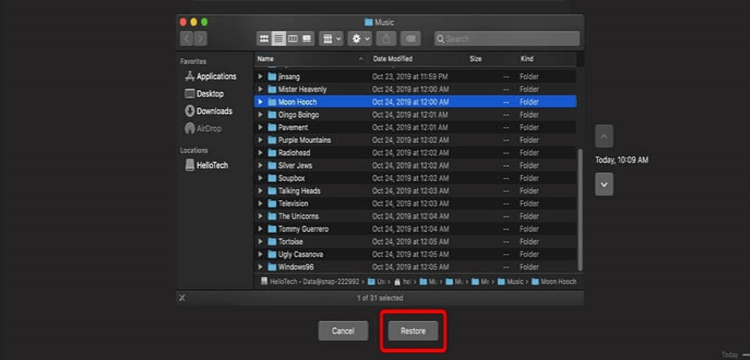Click the file list vertical scrollbar
750x360 pixels.
[x=581, y=209]
